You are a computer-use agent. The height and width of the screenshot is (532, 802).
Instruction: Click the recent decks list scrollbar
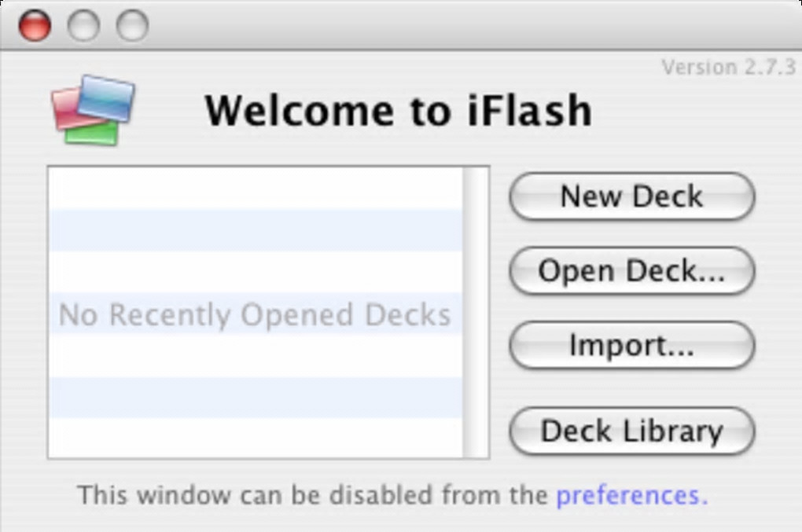pyautogui.click(x=476, y=312)
